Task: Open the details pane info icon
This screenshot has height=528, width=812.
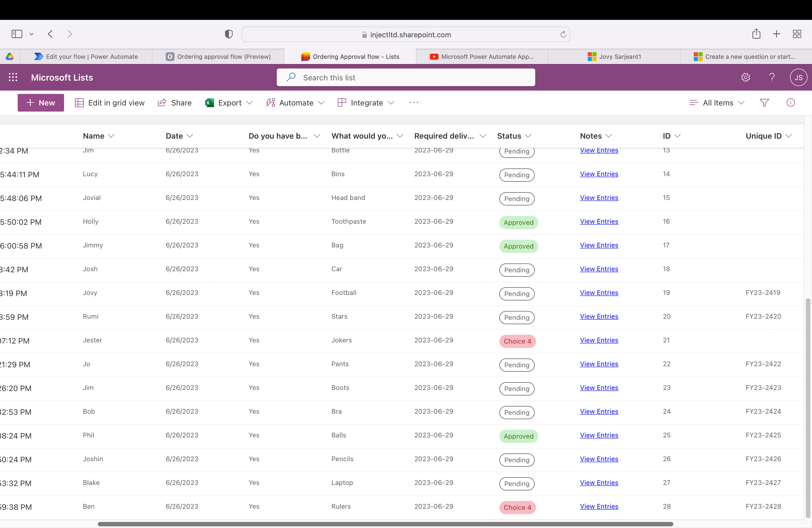Action: coord(790,103)
